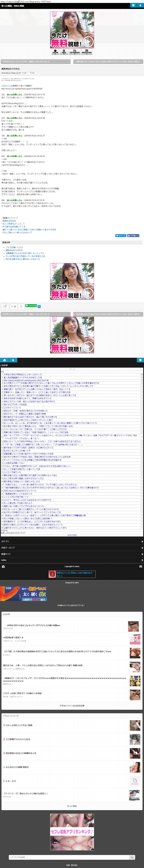
Task: Open the CATEGORY navigation icon
Action: [x=75, y=52]
